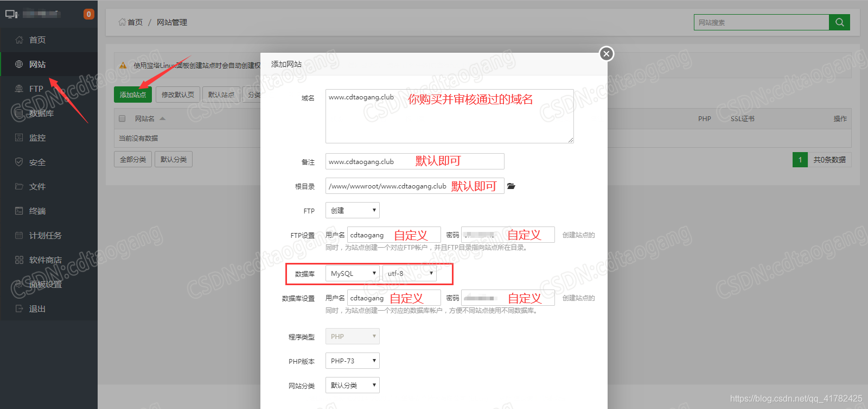Click the 根目录 path input field
The height and width of the screenshot is (409, 868).
pyautogui.click(x=415, y=186)
